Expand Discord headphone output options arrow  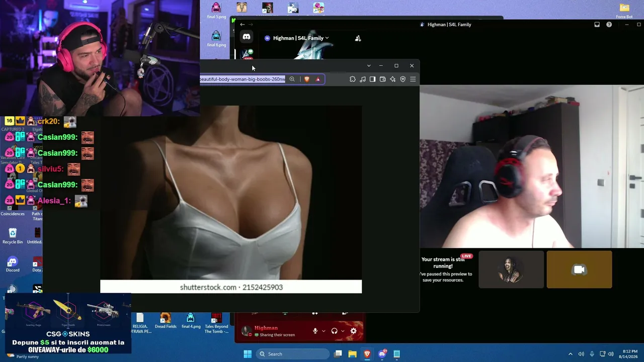click(x=343, y=331)
